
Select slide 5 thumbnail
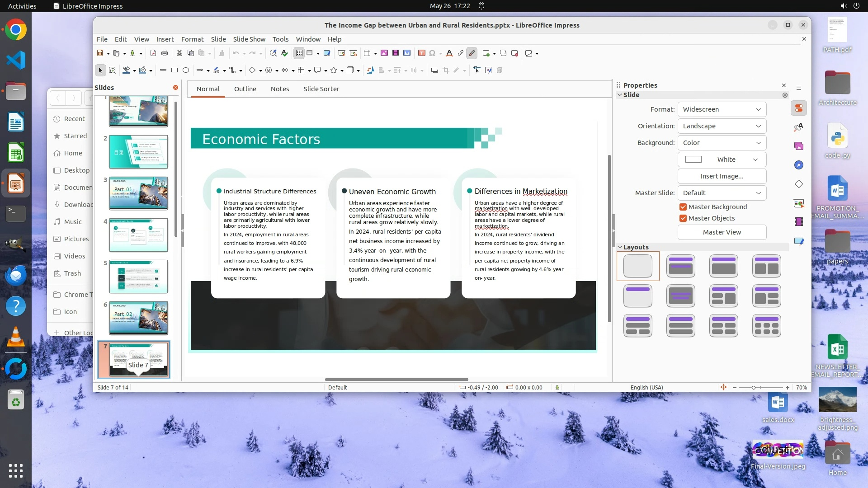point(138,277)
